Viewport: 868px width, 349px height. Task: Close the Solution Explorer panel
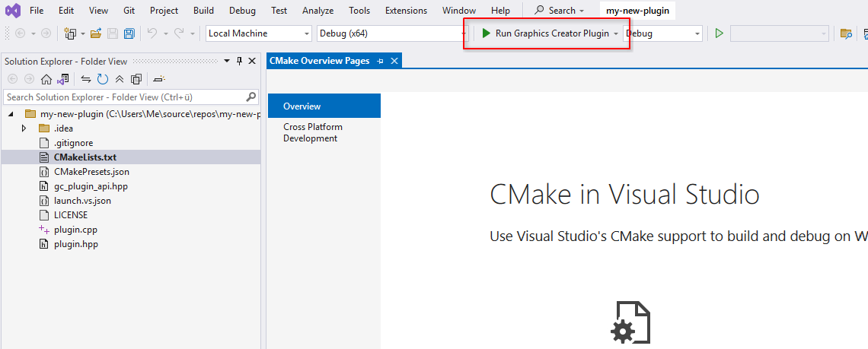(x=252, y=61)
